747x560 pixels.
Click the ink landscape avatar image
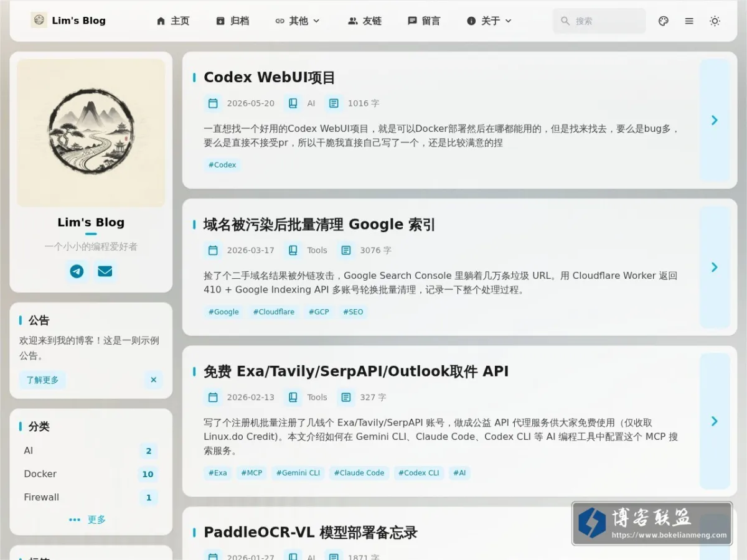91,133
